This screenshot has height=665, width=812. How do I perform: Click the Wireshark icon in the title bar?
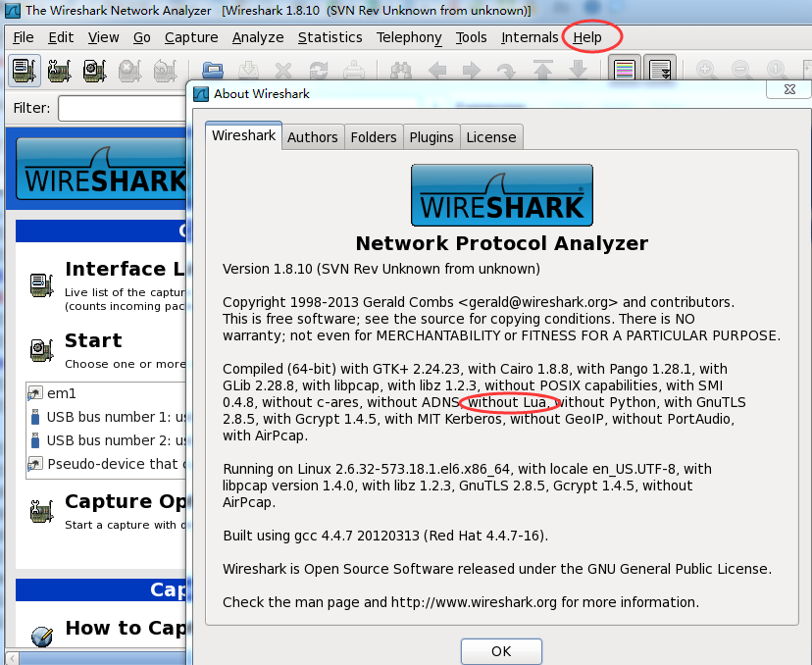coord(13,11)
